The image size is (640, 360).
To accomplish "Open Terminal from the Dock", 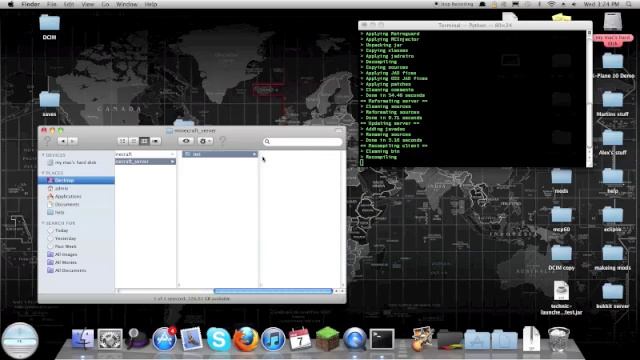I will (x=382, y=339).
